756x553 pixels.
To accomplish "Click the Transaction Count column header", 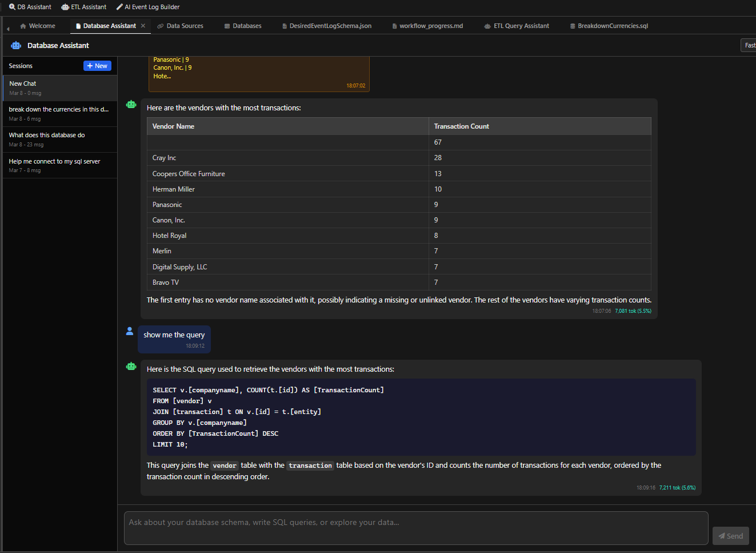I will point(539,126).
